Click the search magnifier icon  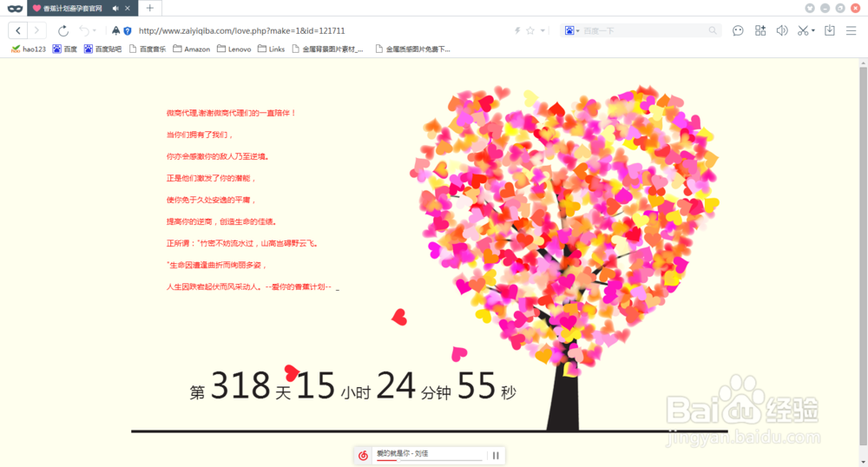[x=713, y=30]
